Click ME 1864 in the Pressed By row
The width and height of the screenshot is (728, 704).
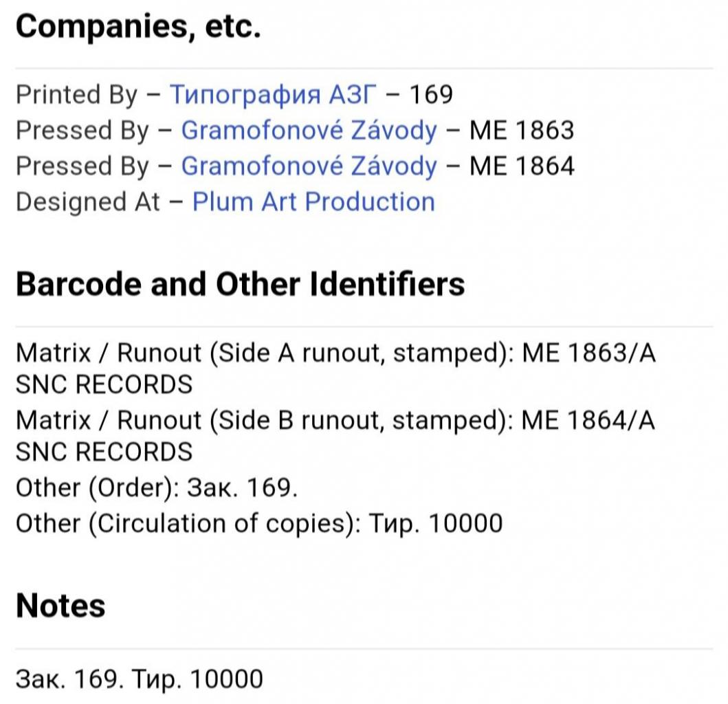pos(522,166)
